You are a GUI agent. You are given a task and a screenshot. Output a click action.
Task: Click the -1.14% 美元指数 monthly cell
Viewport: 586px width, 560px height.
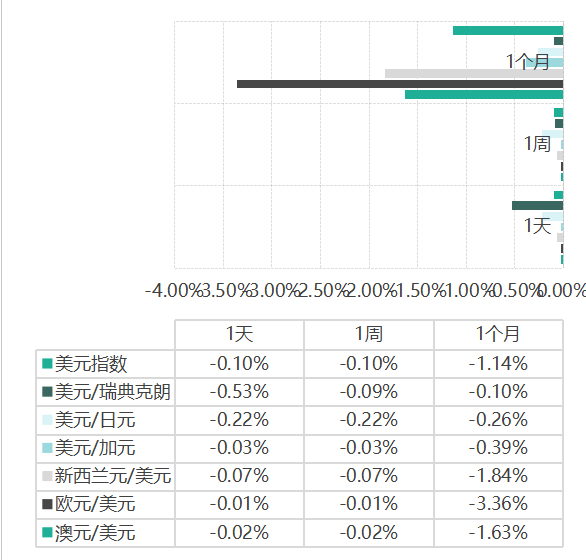[x=498, y=364]
